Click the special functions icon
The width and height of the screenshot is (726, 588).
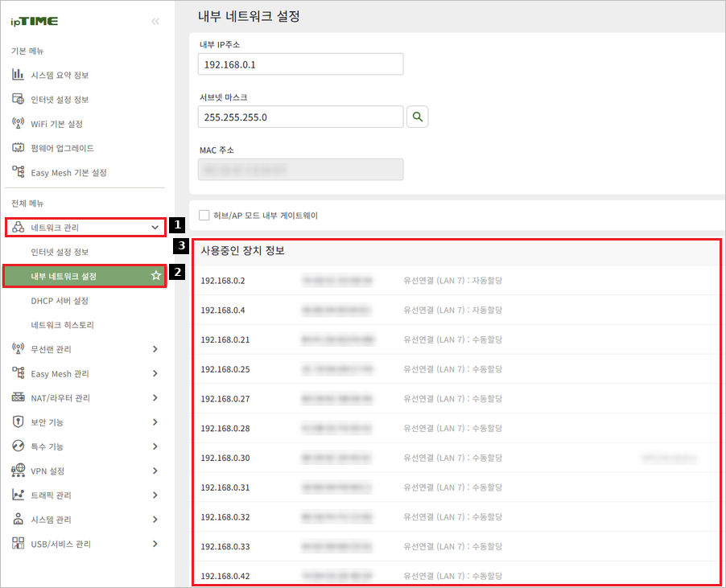(18, 446)
